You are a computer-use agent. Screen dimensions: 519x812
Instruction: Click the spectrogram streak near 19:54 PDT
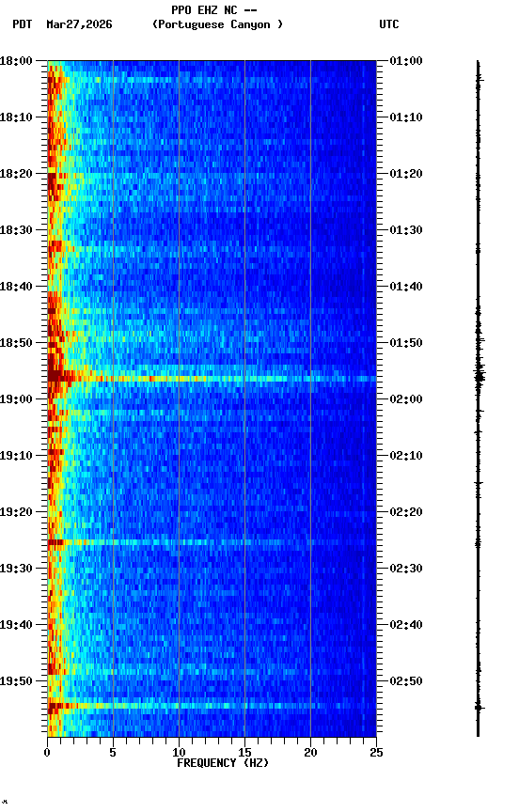click(212, 705)
